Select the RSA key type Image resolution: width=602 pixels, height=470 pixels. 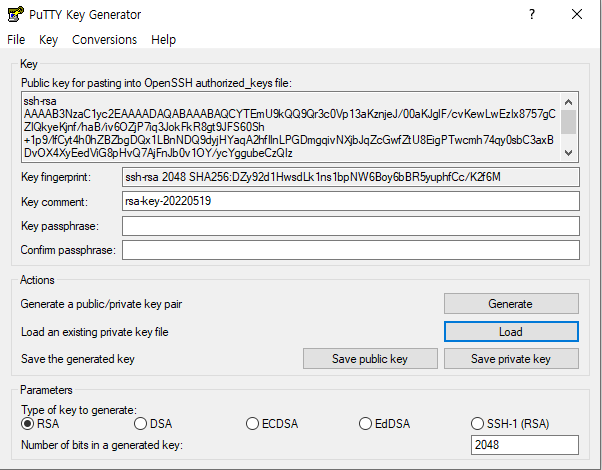click(x=40, y=424)
